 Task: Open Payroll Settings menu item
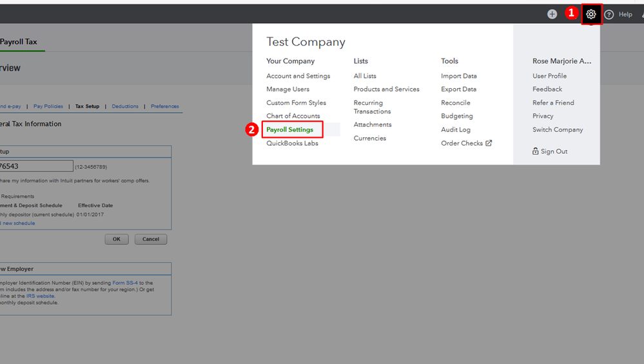[x=290, y=129]
